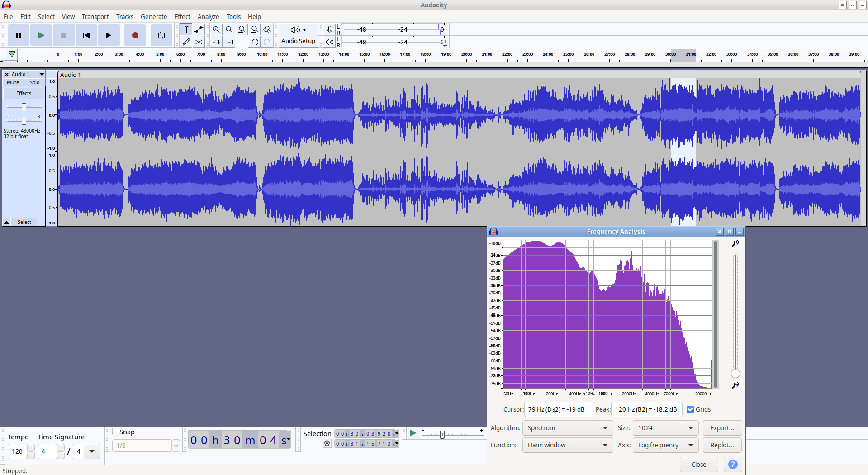
Task: Adjust the playback level slider
Action: 444,42
